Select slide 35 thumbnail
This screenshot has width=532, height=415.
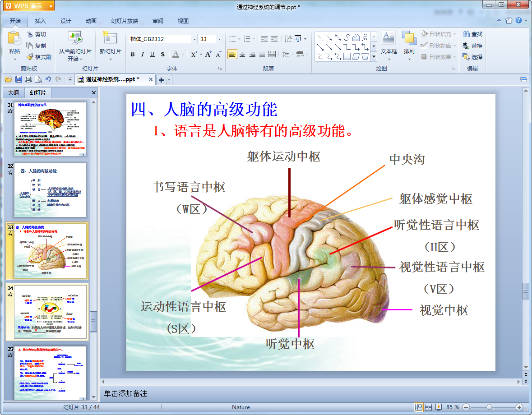50,373
